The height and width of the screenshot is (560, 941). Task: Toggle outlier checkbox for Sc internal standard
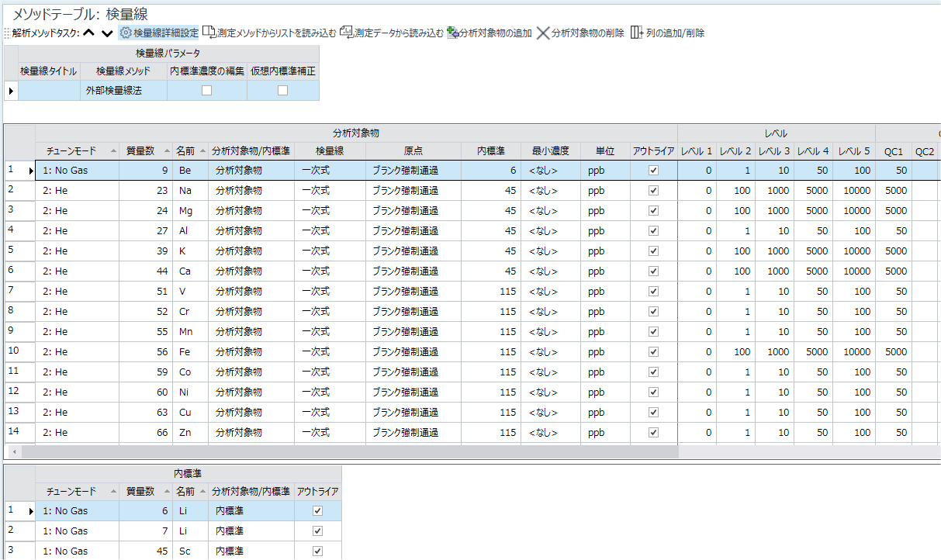pos(317,551)
